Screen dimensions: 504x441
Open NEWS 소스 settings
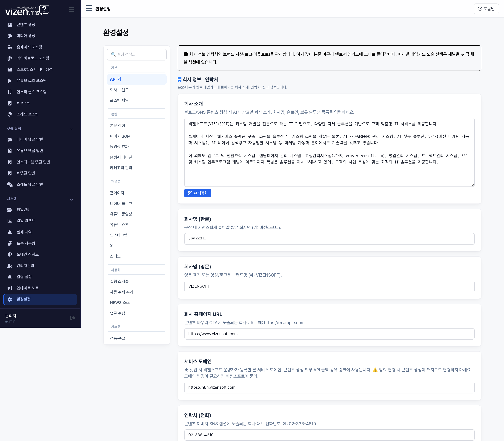(137, 302)
